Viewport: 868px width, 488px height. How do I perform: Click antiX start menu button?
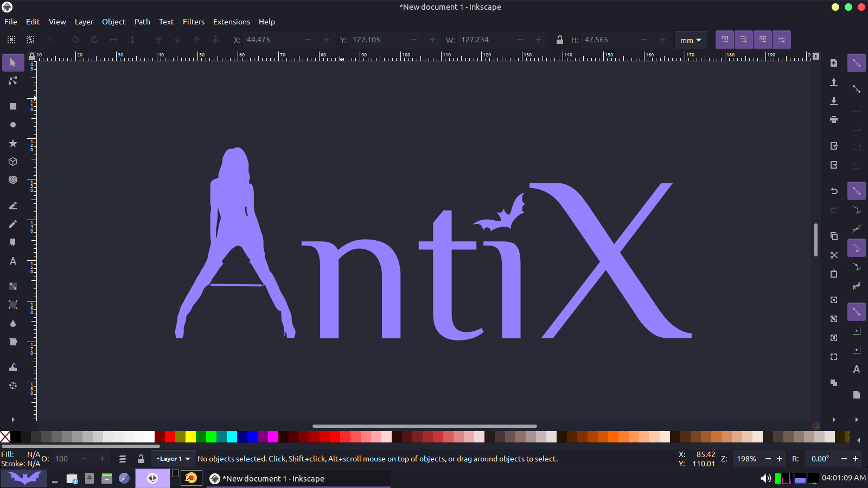click(x=24, y=478)
